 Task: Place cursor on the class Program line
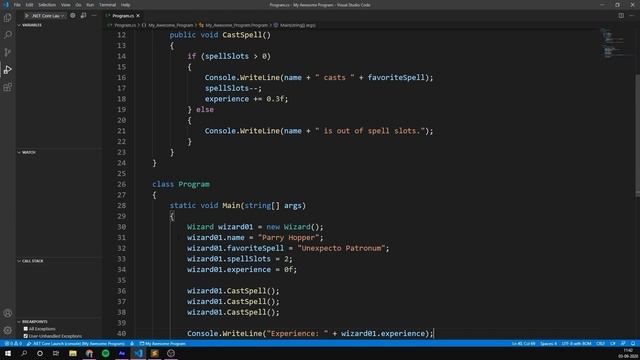181,184
